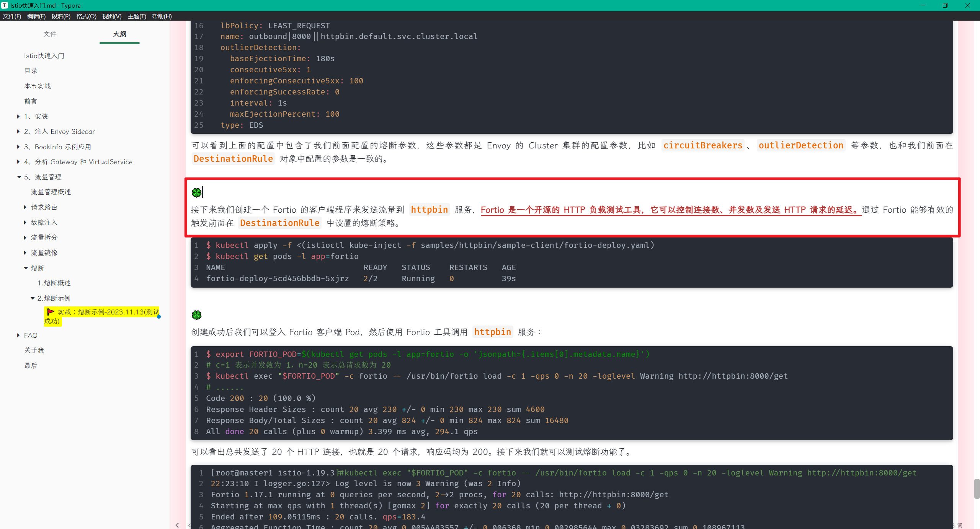Viewport: 980px width, 529px height.
Task: Click the editor's vertical scrollbar thumb
Action: 977,488
